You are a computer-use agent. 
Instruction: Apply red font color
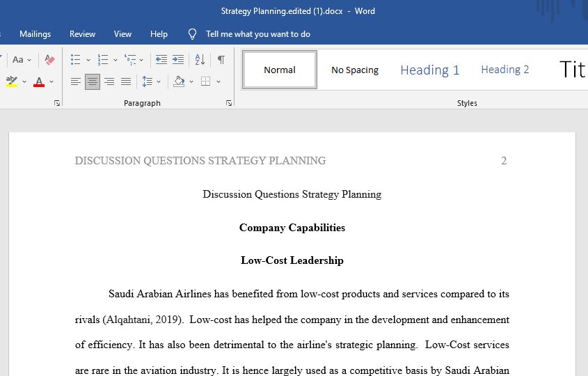[x=39, y=81]
